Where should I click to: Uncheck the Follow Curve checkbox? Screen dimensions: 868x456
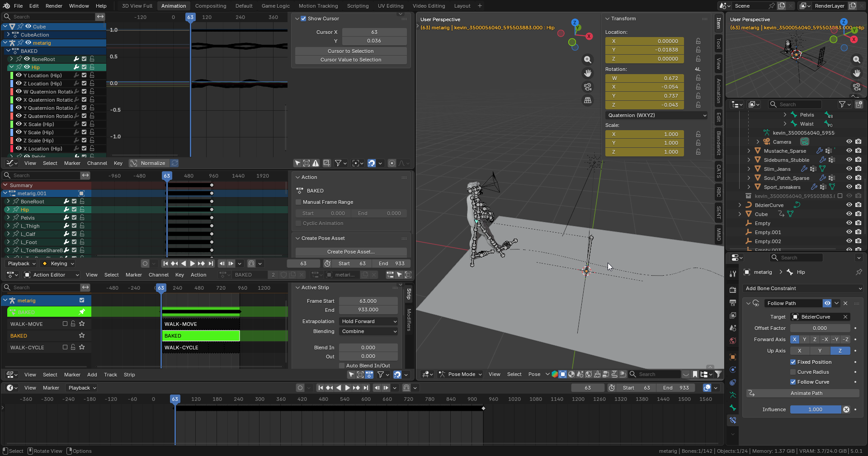793,382
